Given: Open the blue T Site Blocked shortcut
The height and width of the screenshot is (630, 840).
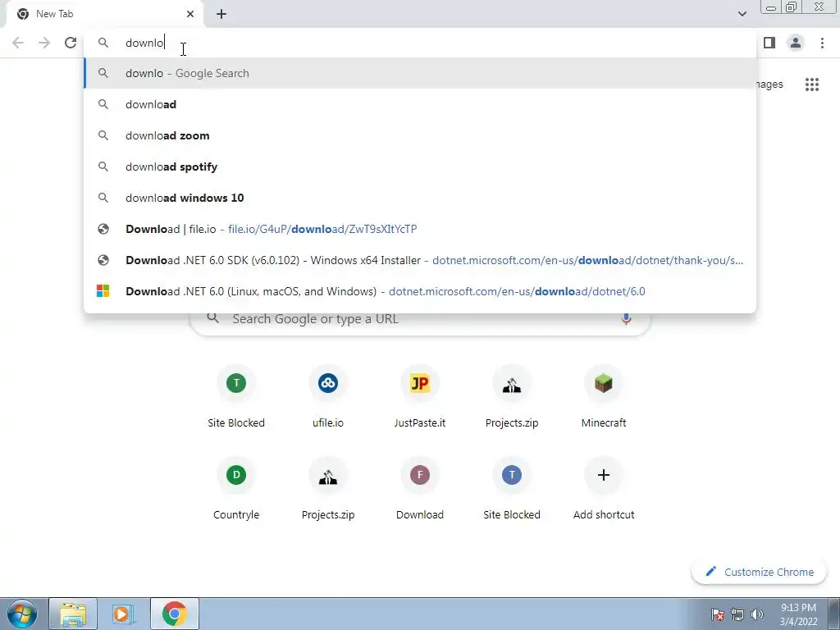Looking at the screenshot, I should click(x=512, y=490).
